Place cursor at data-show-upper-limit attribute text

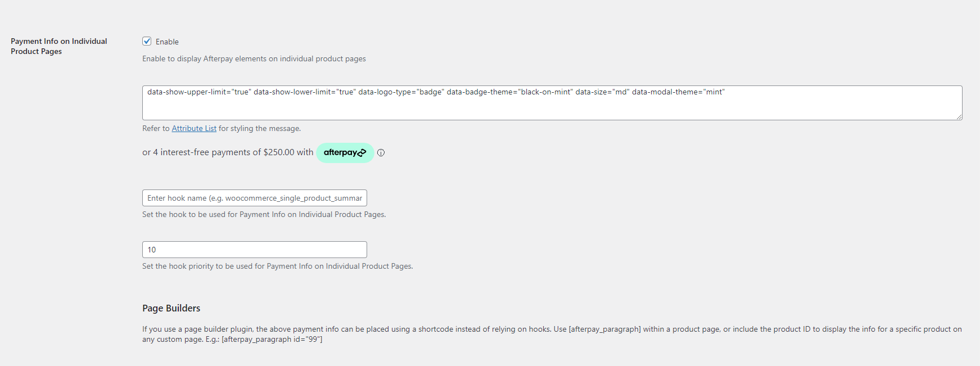point(198,92)
